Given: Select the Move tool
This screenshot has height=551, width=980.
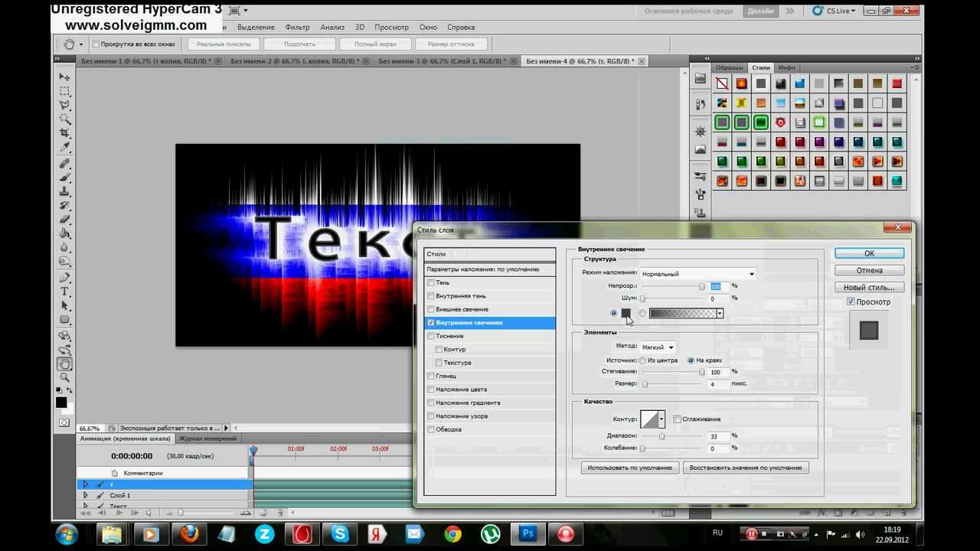Looking at the screenshot, I should coord(65,77).
